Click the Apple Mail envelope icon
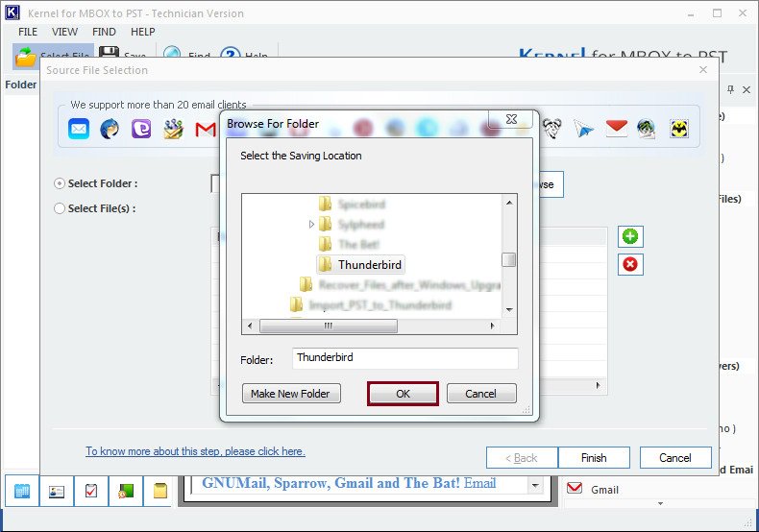 coord(79,129)
